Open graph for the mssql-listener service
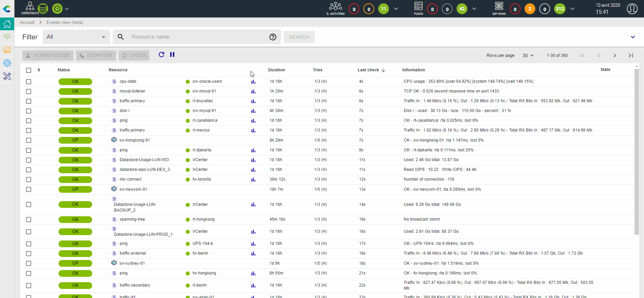Image resolution: width=644 pixels, height=298 pixels. tap(253, 91)
